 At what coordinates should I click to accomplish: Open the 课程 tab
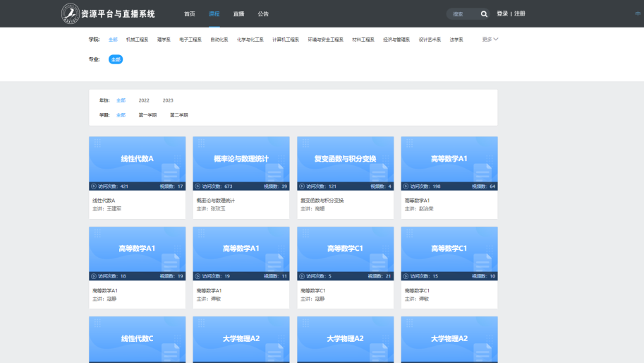[x=214, y=14]
